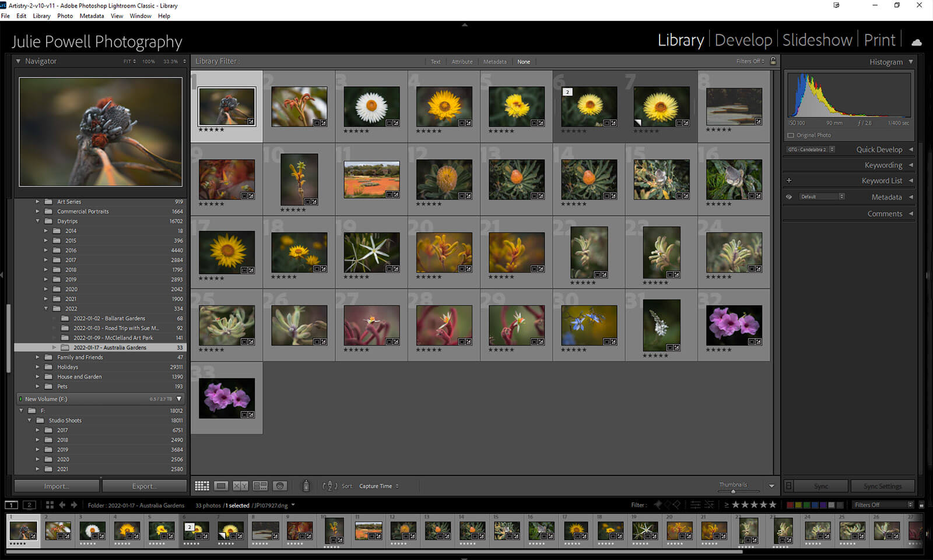Enable the Original Photo checkbox
Image resolution: width=933 pixels, height=560 pixels.
click(791, 135)
